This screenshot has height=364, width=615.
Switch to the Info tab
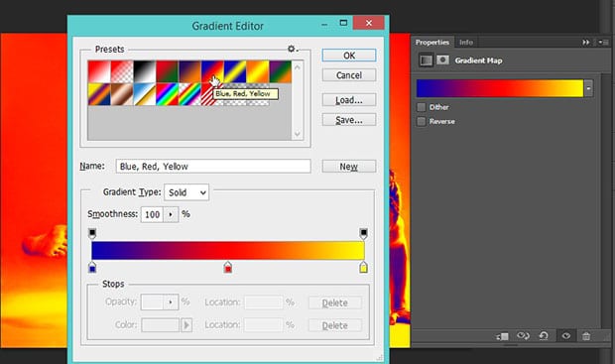466,42
